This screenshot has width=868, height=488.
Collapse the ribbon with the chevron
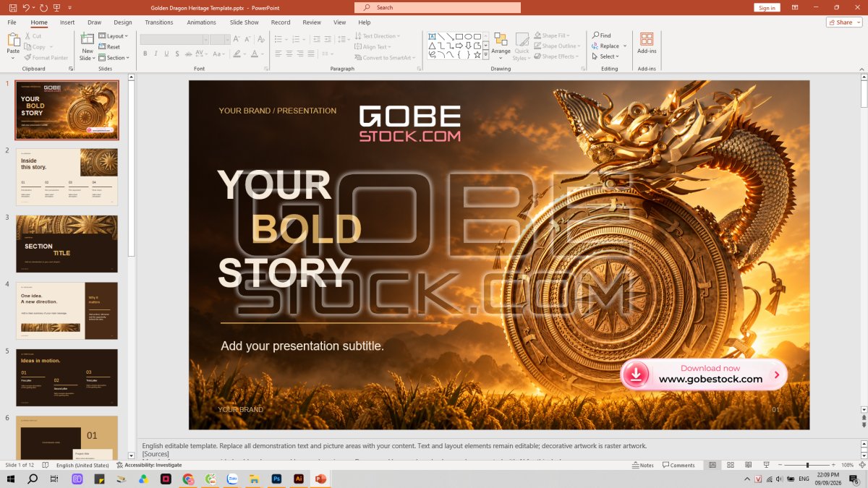[x=861, y=69]
